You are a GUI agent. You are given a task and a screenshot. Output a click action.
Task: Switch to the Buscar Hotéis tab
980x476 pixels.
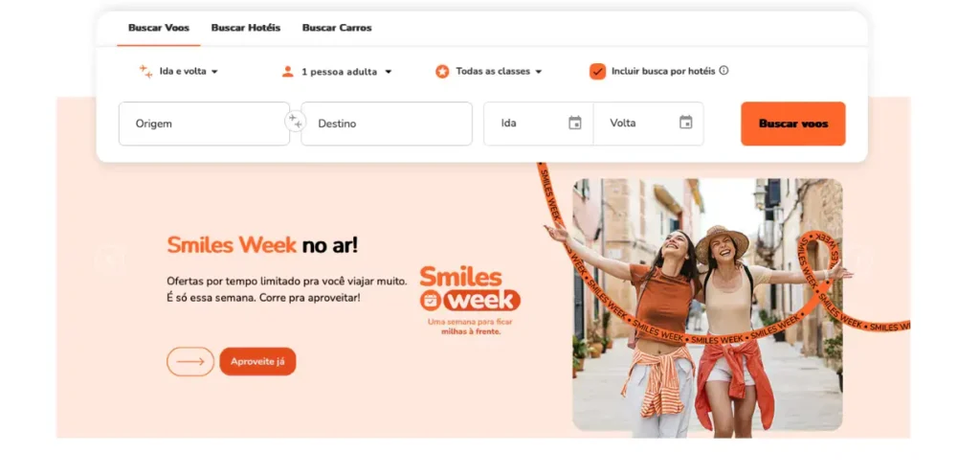[x=246, y=28]
